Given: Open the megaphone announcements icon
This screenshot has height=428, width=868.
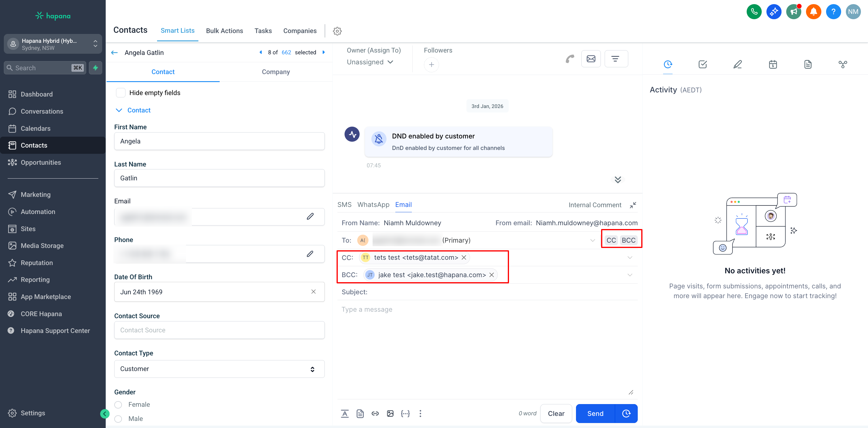Looking at the screenshot, I should pos(794,12).
